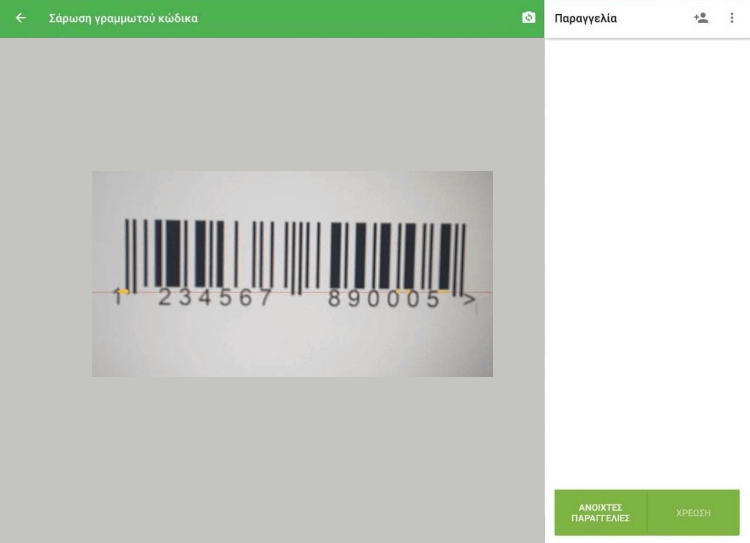Screen dimensions: 750x543
Task: Tap the black bars of the barcode
Action: coord(295,255)
